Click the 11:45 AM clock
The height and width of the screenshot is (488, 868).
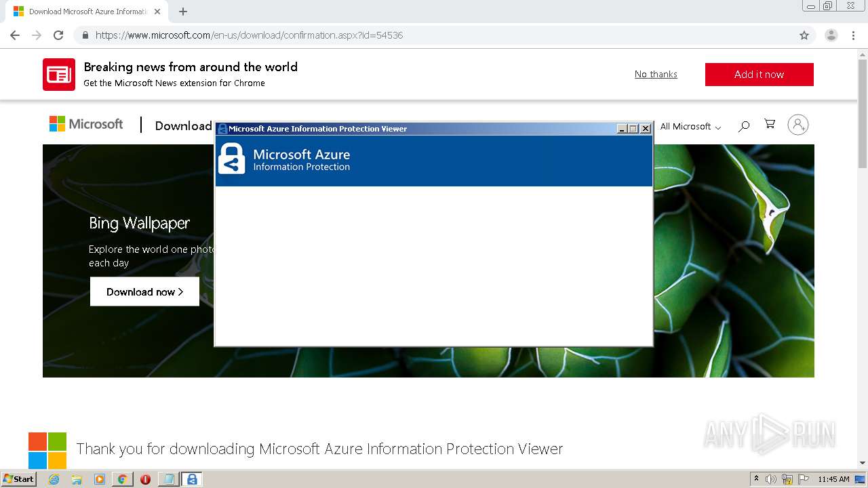pyautogui.click(x=833, y=479)
